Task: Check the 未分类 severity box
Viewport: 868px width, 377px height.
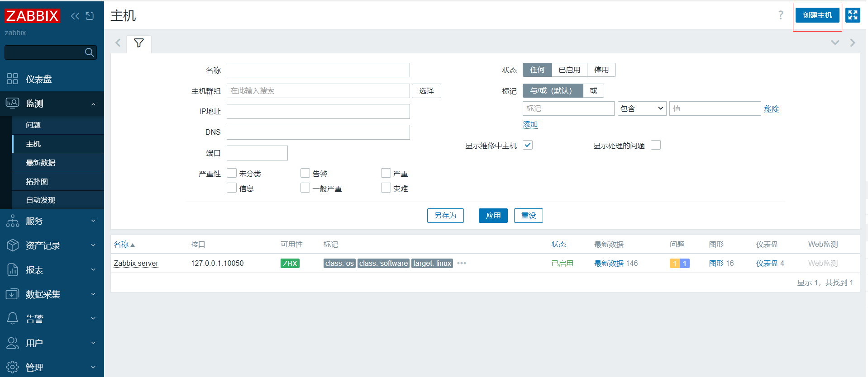Action: [232, 173]
